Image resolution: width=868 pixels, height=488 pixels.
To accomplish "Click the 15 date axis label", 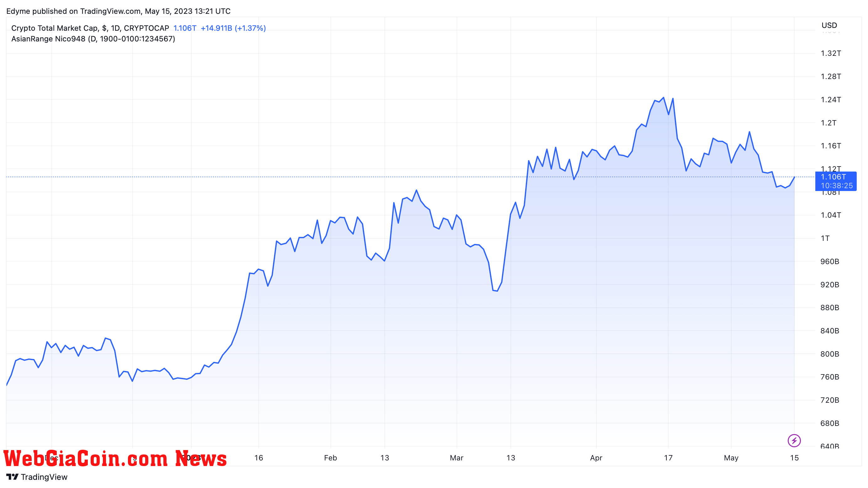I will 794,458.
